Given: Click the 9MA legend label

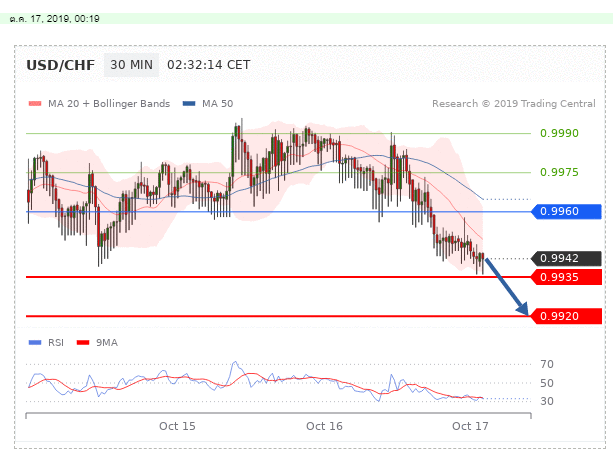Looking at the screenshot, I should pyautogui.click(x=107, y=343).
